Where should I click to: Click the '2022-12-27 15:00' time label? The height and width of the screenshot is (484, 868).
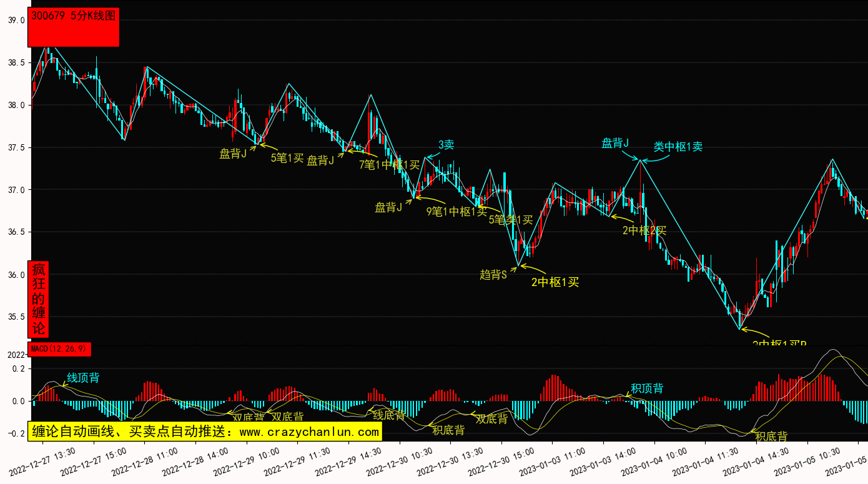coord(94,462)
